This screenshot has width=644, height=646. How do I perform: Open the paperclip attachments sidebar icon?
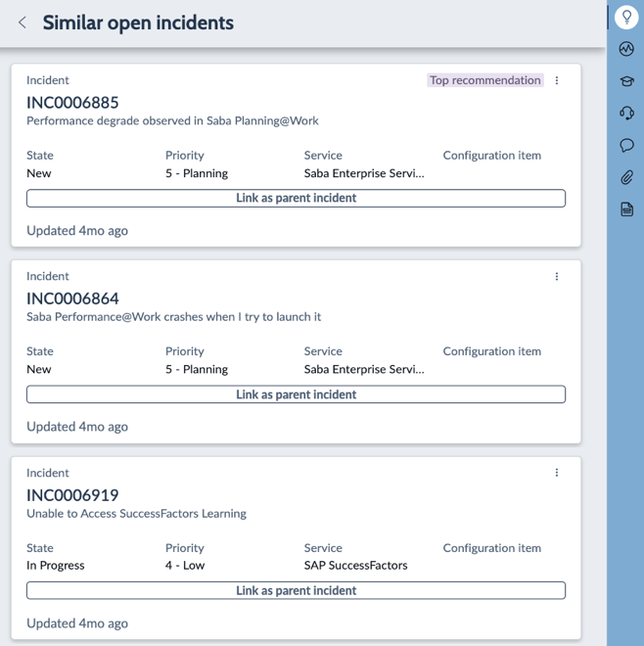point(626,177)
